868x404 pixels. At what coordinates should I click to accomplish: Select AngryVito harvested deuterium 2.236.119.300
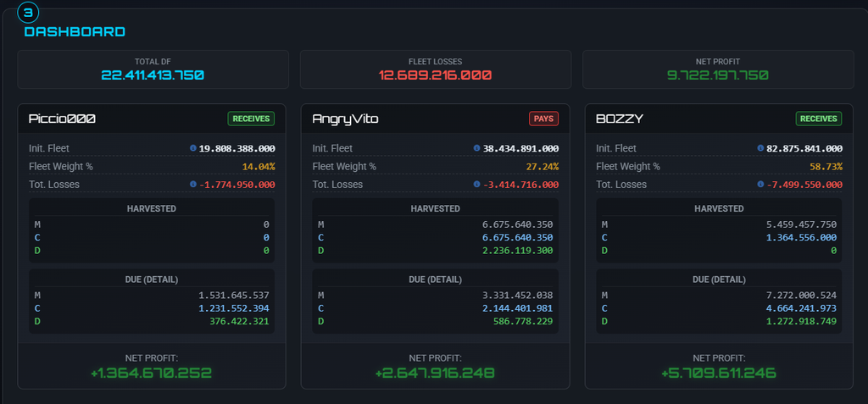516,250
